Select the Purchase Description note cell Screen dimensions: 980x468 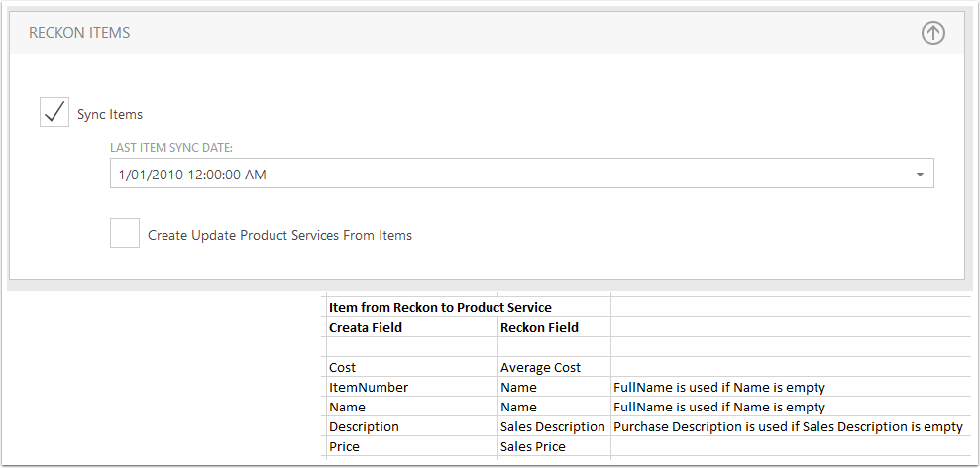point(789,426)
